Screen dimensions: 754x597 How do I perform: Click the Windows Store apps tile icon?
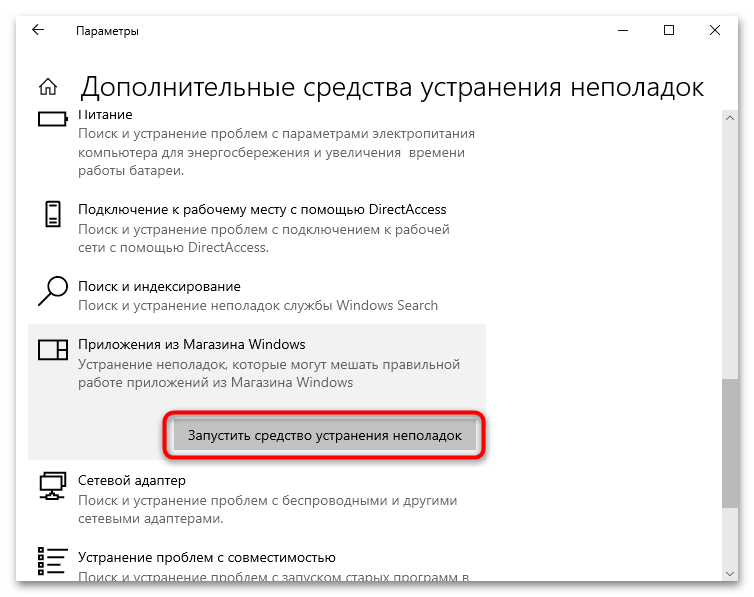(x=53, y=349)
